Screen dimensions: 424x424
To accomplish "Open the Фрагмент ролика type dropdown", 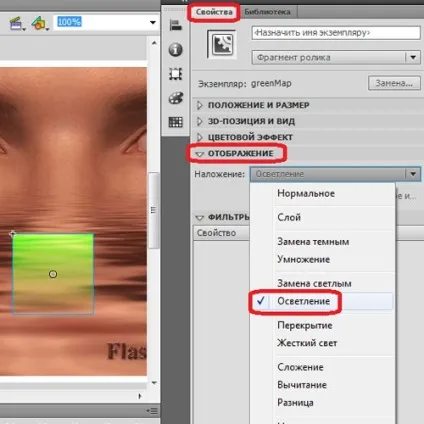I will click(x=336, y=58).
